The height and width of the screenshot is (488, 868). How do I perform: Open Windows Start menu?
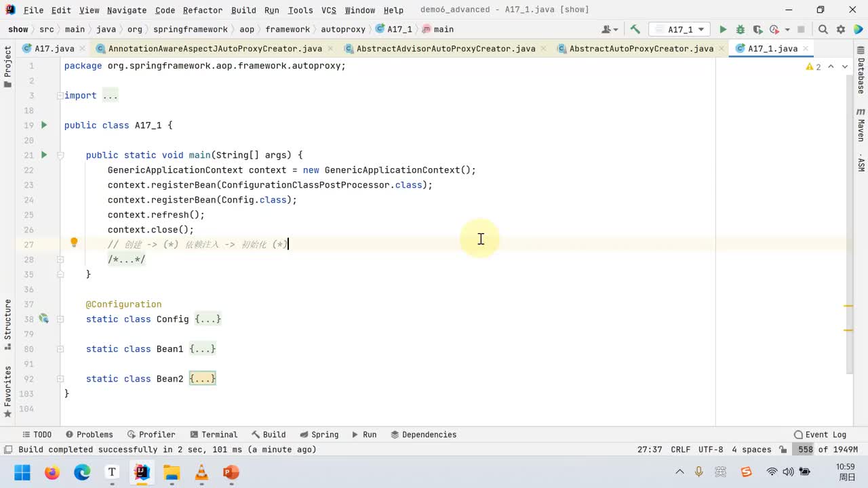[x=22, y=472]
